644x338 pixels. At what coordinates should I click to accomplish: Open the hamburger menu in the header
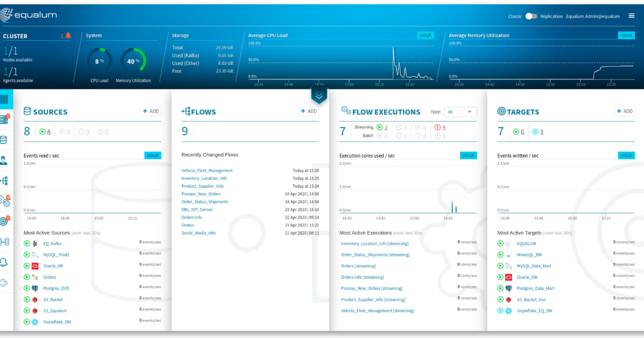click(x=631, y=16)
